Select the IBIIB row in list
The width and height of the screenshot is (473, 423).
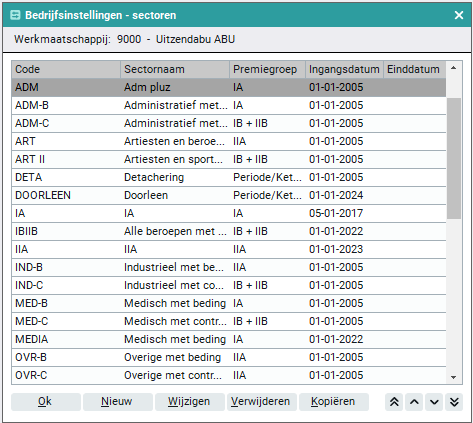pyautogui.click(x=229, y=231)
